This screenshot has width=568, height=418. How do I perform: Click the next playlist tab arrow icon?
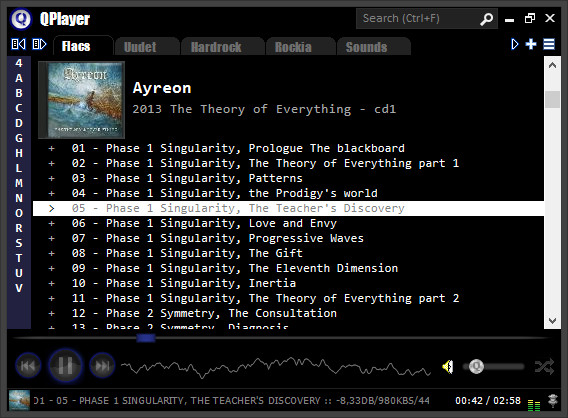pos(39,44)
